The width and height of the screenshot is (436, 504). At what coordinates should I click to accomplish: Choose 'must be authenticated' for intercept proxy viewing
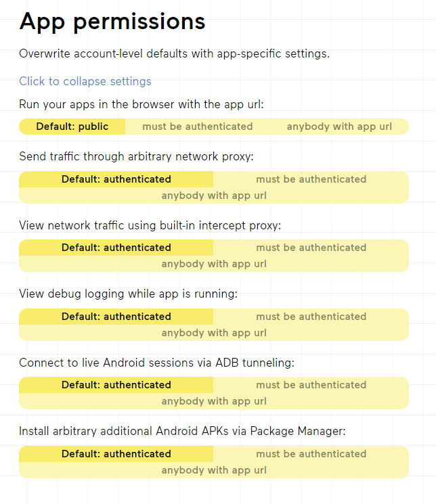point(311,248)
